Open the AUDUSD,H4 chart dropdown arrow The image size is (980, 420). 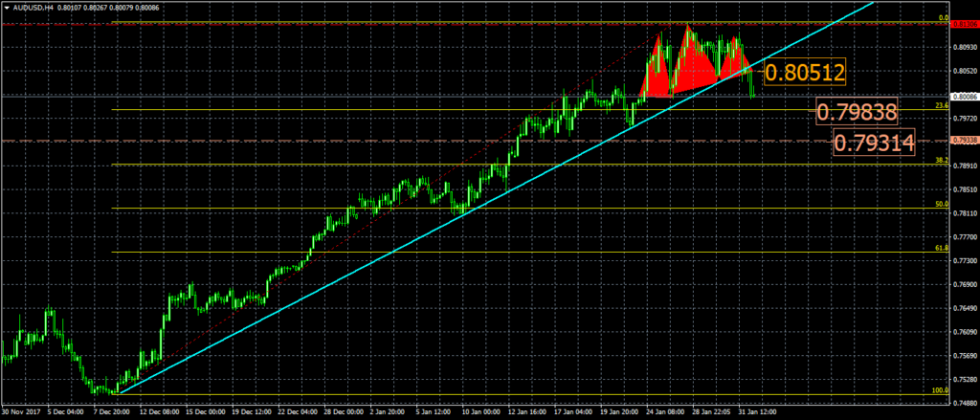7,6
